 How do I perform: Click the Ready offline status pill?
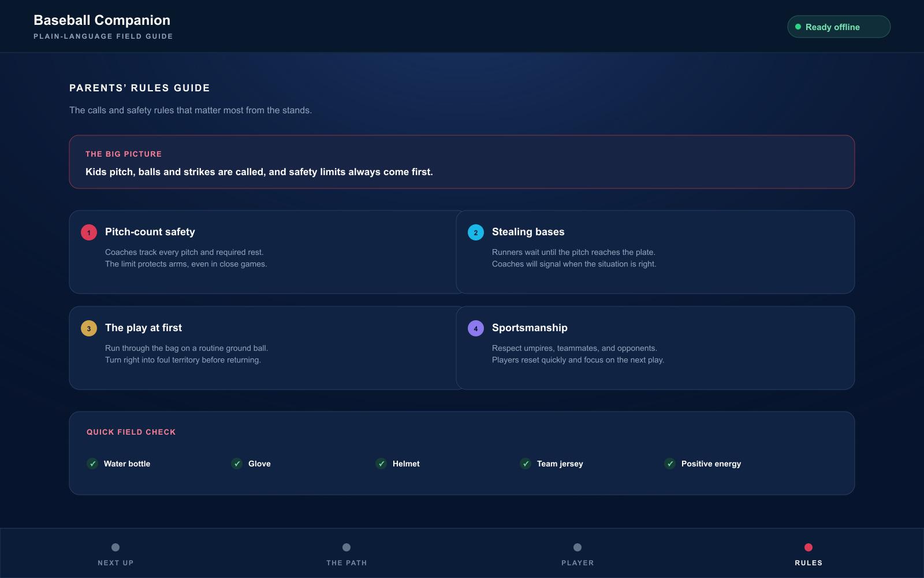coord(839,27)
